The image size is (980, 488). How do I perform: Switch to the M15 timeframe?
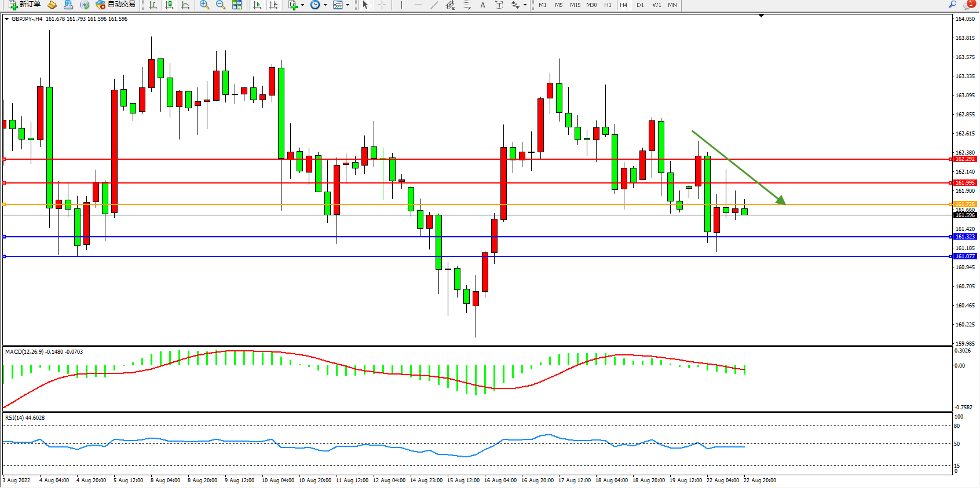(575, 5)
